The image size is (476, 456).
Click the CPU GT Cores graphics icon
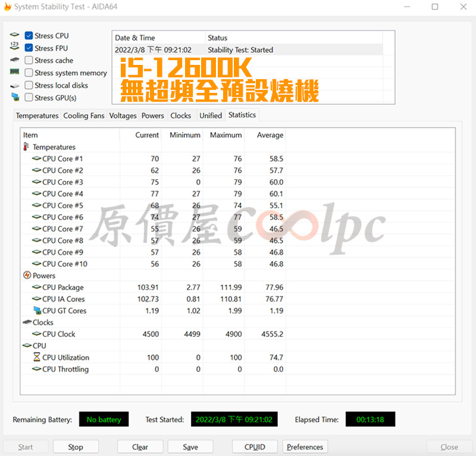pos(37,311)
